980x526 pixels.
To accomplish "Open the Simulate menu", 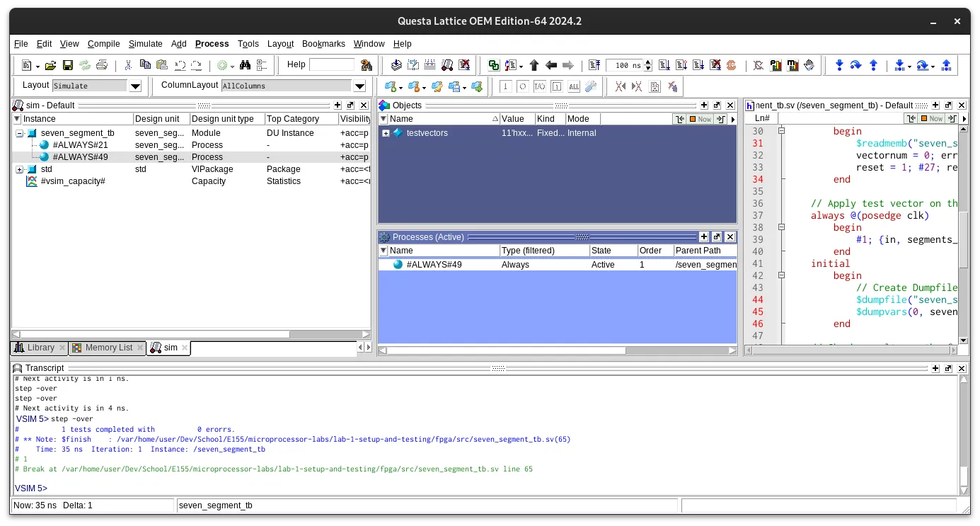I will (x=145, y=44).
